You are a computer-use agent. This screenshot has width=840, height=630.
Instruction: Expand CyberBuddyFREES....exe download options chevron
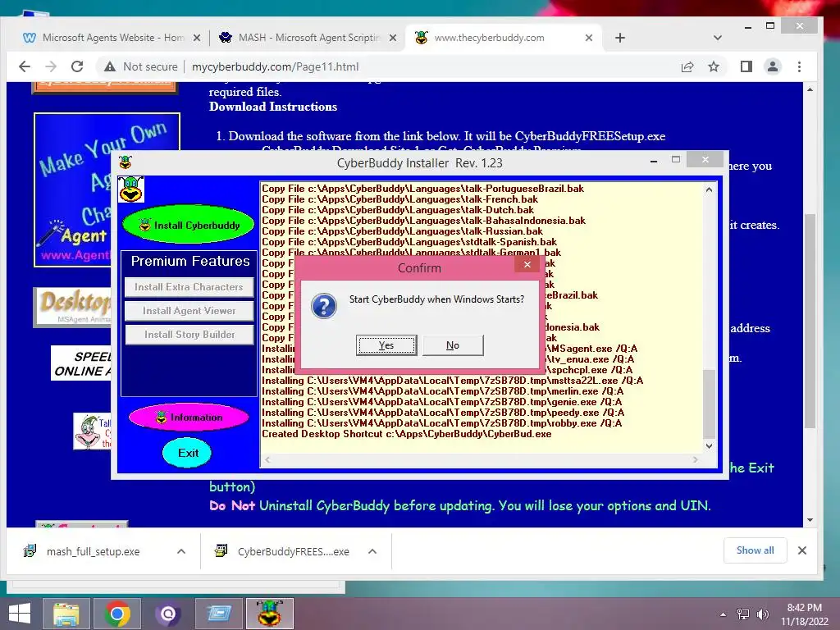[372, 551]
